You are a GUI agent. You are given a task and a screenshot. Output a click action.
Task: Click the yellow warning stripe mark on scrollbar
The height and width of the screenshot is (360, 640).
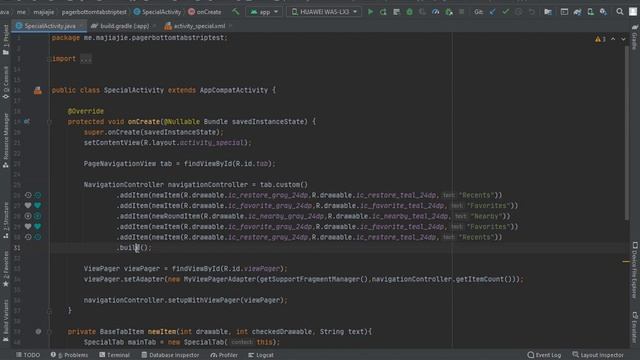626,261
